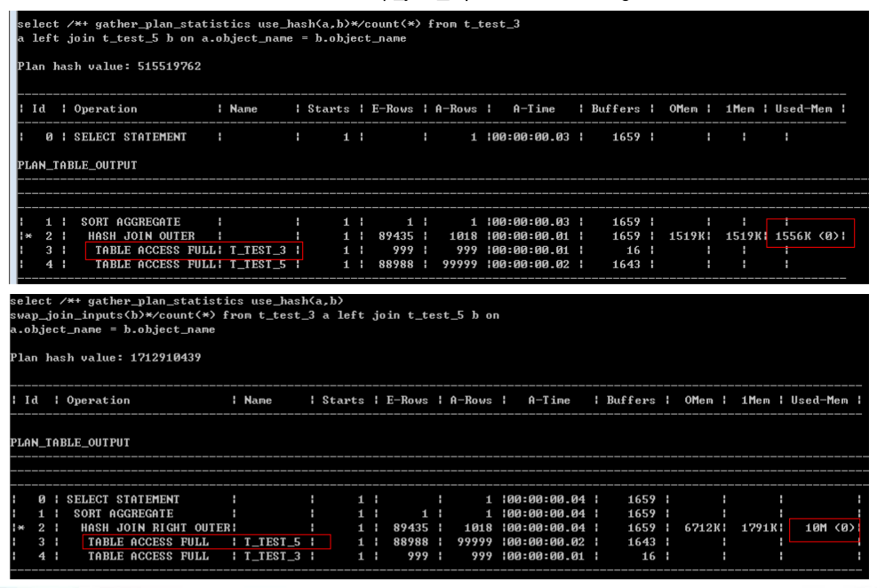This screenshot has height=588, width=877.
Task: Click the 'Starts' header in plan 515519762
Action: pos(328,109)
